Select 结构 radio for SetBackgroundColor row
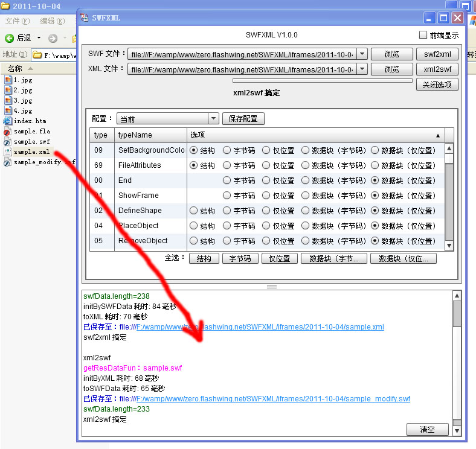The width and height of the screenshot is (476, 449). click(193, 150)
